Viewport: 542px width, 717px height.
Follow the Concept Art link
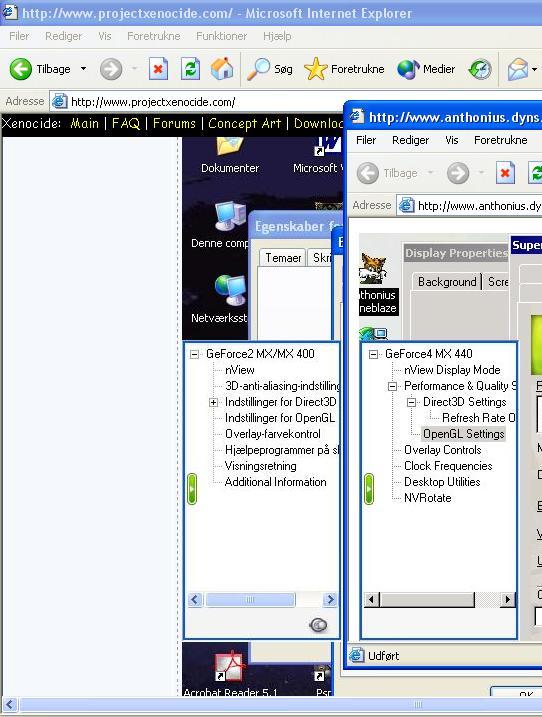coord(245,123)
